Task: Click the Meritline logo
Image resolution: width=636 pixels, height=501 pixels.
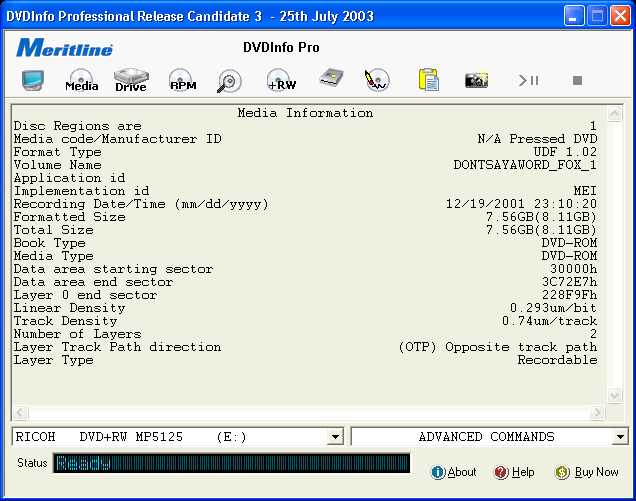Action: point(64,48)
